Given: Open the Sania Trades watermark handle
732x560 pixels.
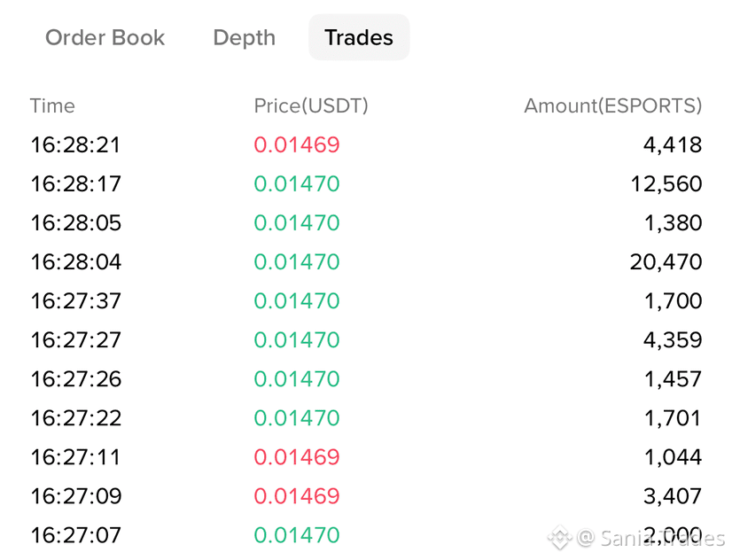Looking at the screenshot, I should [x=650, y=538].
